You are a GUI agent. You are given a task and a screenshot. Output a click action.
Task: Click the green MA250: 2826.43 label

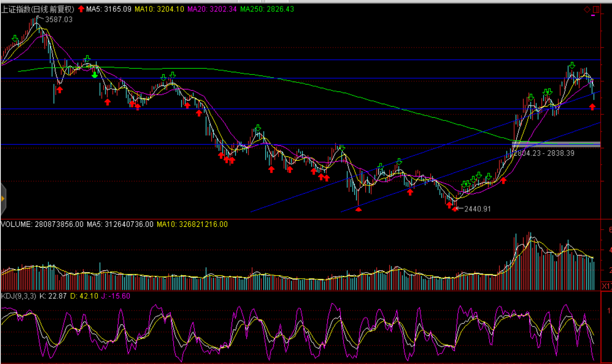point(267,9)
